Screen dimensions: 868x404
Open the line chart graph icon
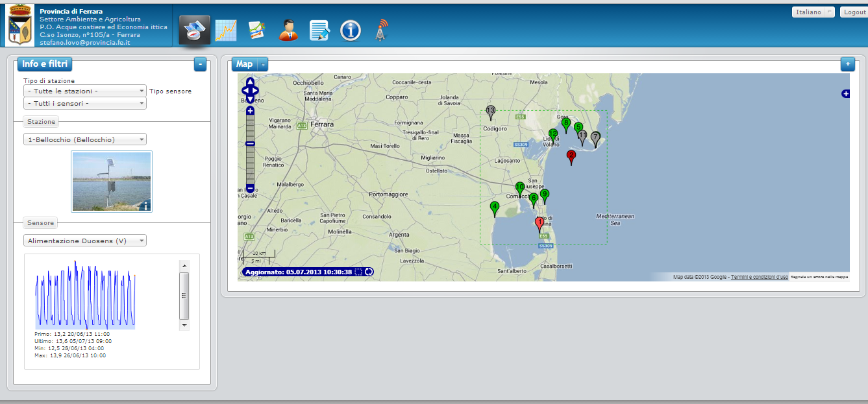[x=226, y=30]
